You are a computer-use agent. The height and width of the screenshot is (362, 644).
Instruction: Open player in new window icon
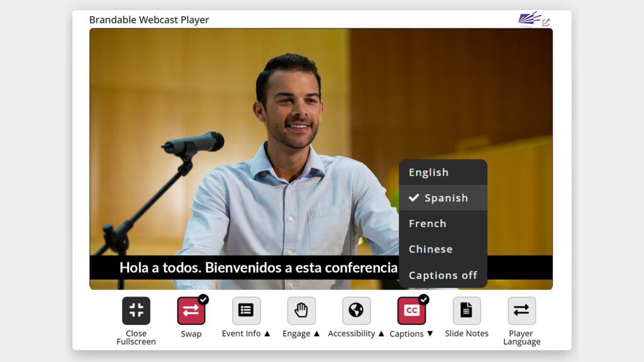(546, 23)
